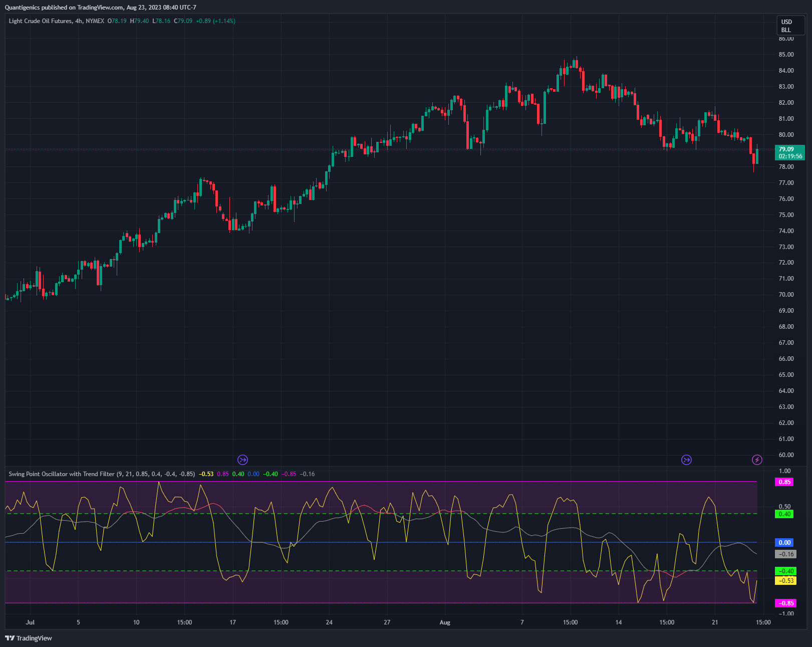The width and height of the screenshot is (812, 647).
Task: Click the Light Crude Oil Futures symbol title
Action: point(40,21)
